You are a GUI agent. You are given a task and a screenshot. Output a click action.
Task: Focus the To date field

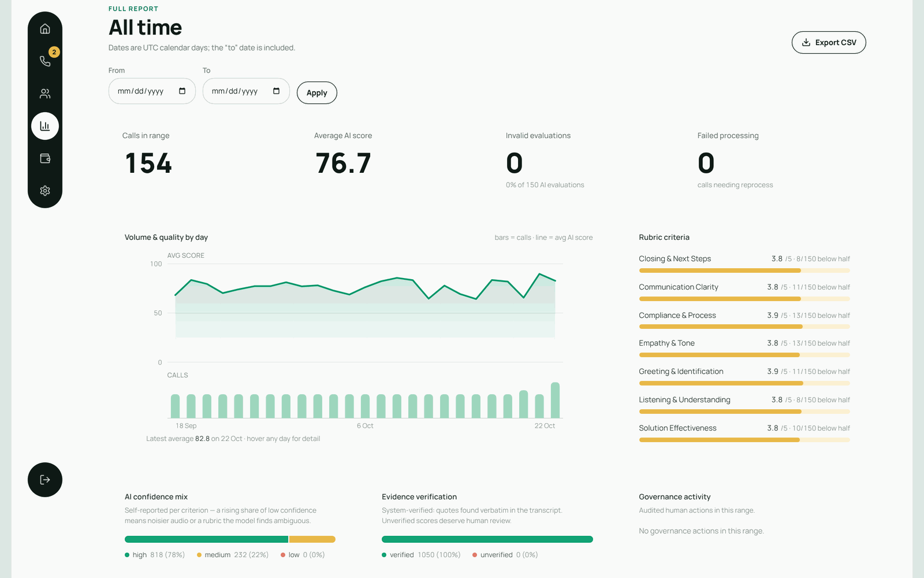(x=246, y=91)
